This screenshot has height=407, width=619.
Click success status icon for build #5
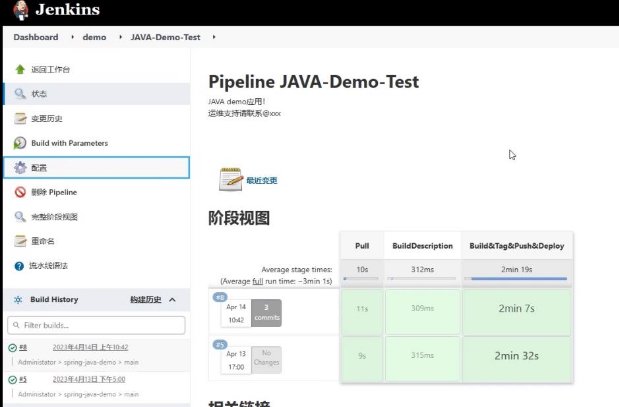tap(12, 380)
